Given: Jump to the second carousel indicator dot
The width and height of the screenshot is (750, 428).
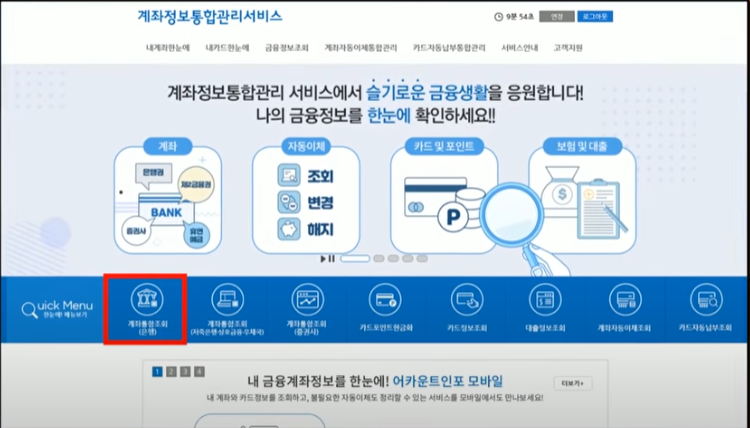Looking at the screenshot, I should click(x=379, y=259).
